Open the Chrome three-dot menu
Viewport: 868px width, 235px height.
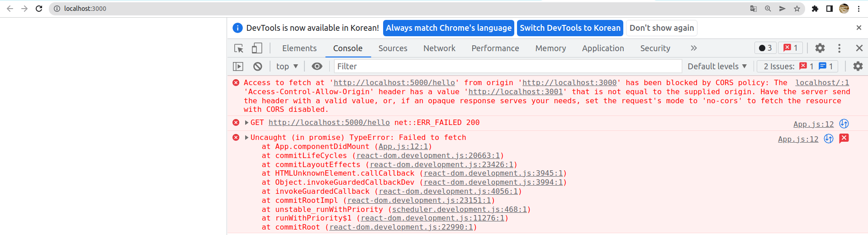(859, 9)
